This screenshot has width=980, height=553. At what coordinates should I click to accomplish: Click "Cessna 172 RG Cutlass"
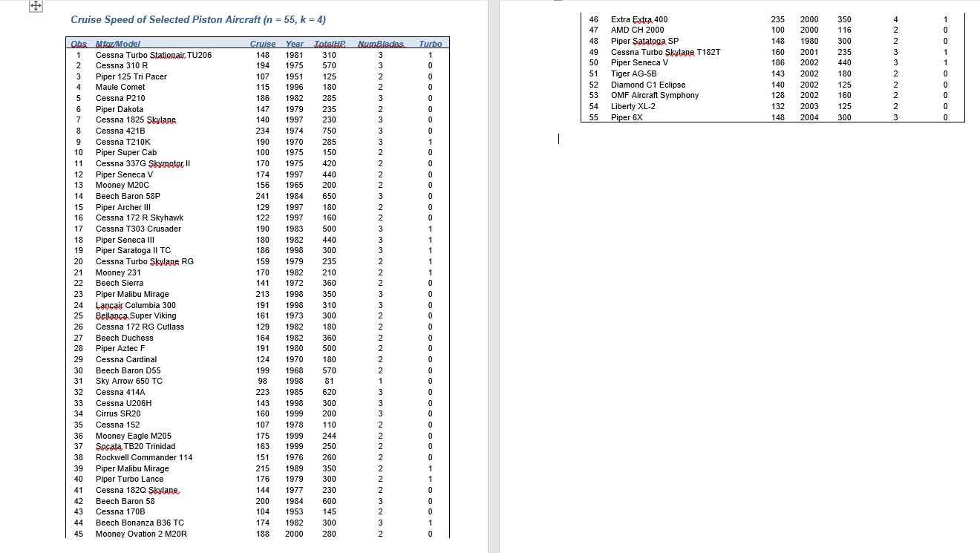click(x=140, y=327)
